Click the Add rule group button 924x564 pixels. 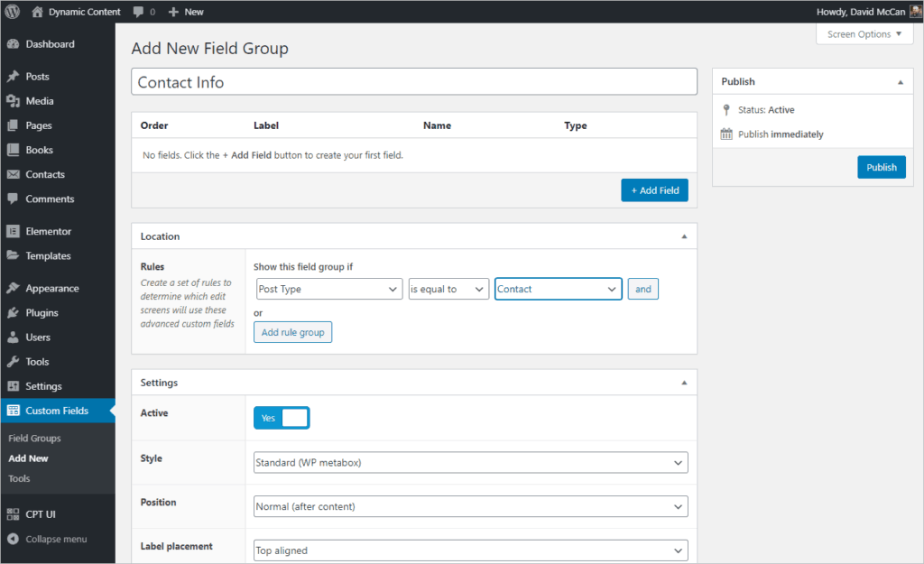(x=292, y=332)
